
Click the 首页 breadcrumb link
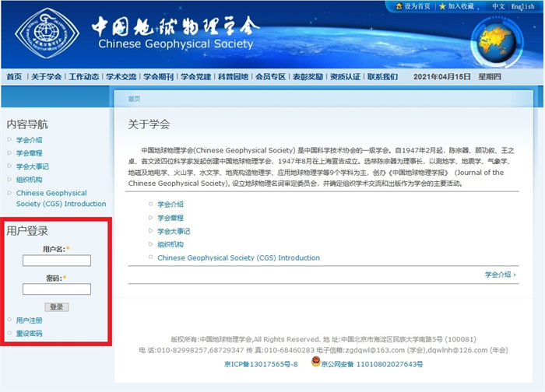click(x=134, y=99)
